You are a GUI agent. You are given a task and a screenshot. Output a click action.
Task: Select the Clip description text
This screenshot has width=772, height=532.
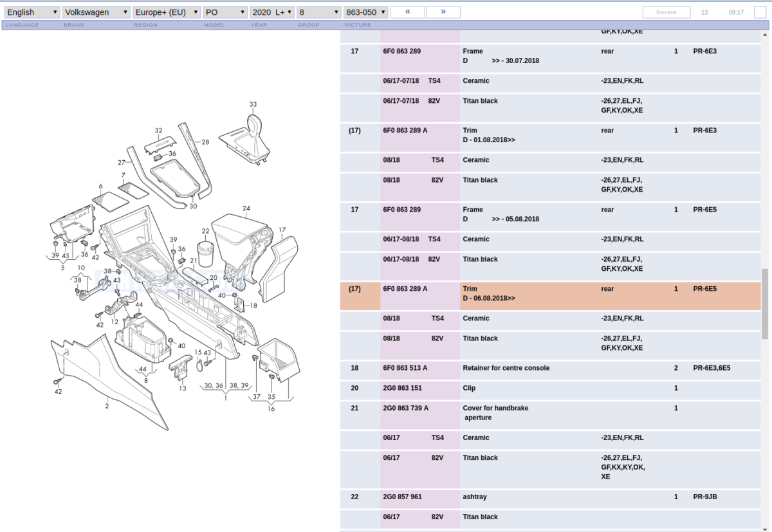pos(470,388)
